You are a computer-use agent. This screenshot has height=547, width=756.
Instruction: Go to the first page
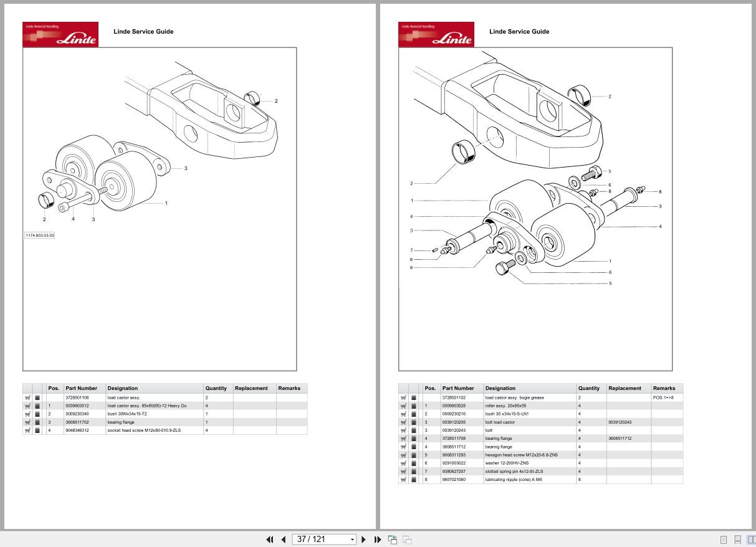point(270,540)
